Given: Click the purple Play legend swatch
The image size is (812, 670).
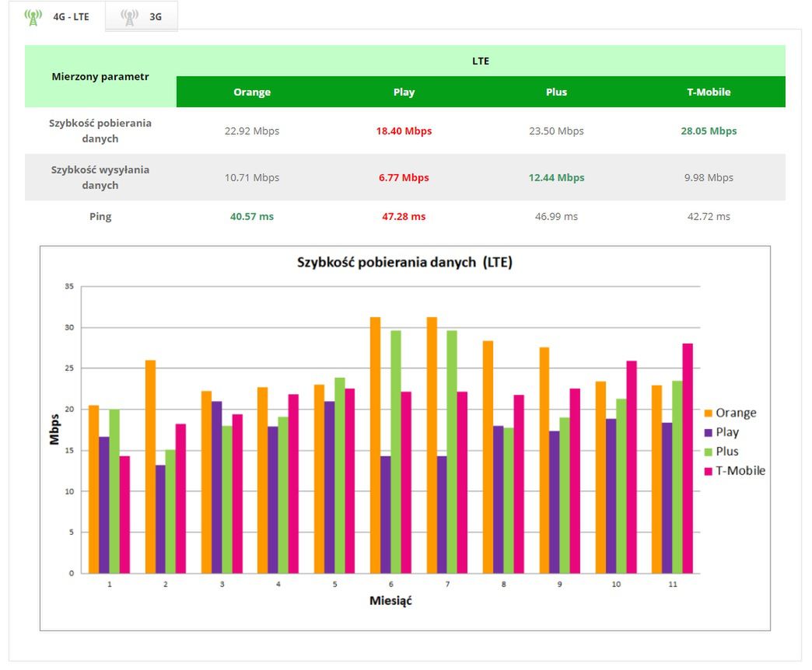Looking at the screenshot, I should click(x=708, y=432).
